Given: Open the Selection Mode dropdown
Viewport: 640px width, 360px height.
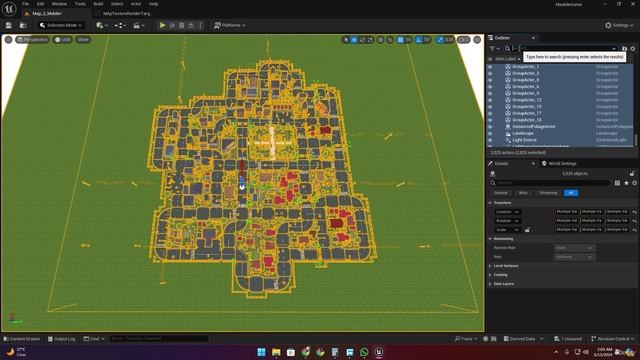Looking at the screenshot, I should [x=61, y=25].
